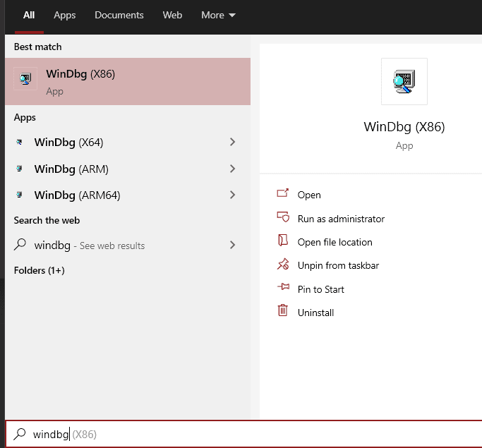Image resolution: width=482 pixels, height=448 pixels.
Task: Click the Unpin from taskbar icon
Action: 283,264
